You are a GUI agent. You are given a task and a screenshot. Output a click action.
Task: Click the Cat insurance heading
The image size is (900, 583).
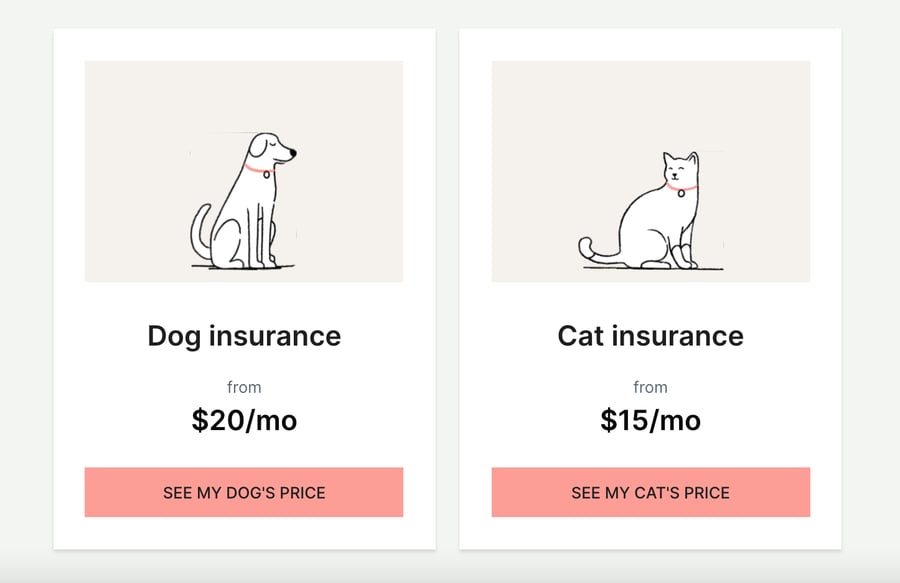pos(650,336)
